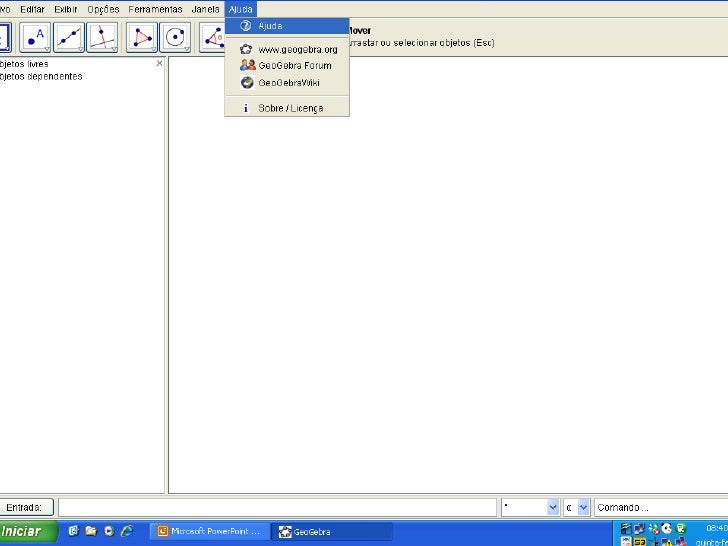Click the first quick launch icon beside Iniciar
Viewport: 728px width, 546px height.
coord(73,531)
